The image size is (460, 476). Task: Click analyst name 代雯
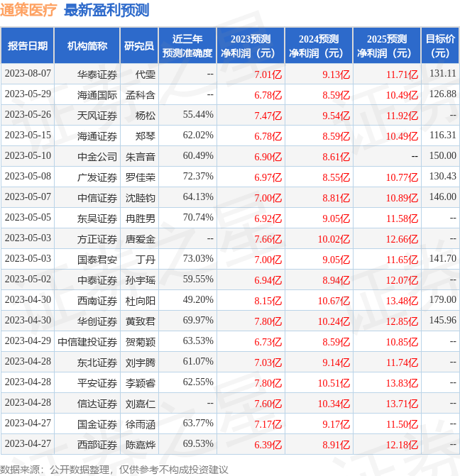[x=146, y=74]
